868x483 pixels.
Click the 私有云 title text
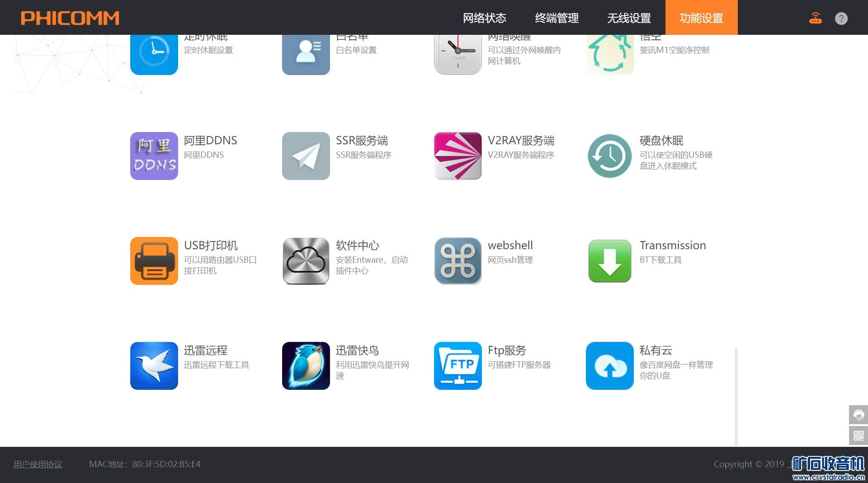point(656,350)
